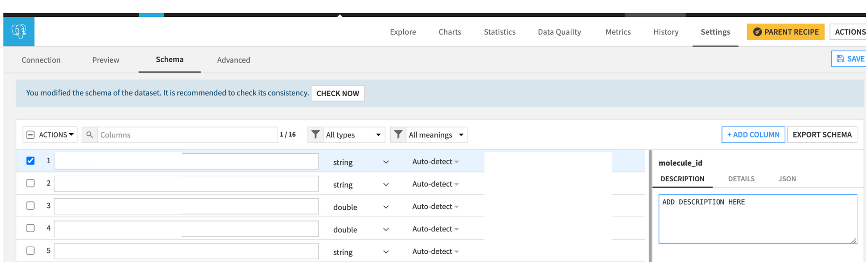Open the All types filter dropdown

(x=353, y=135)
